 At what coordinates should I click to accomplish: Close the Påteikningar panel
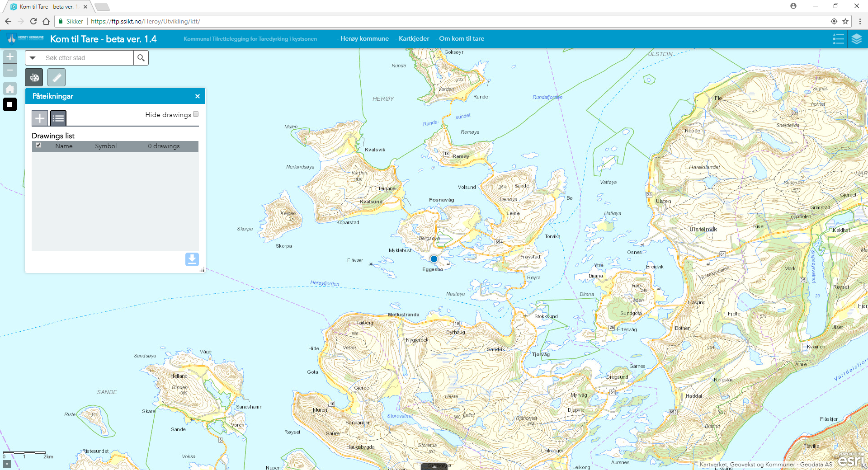tap(198, 96)
